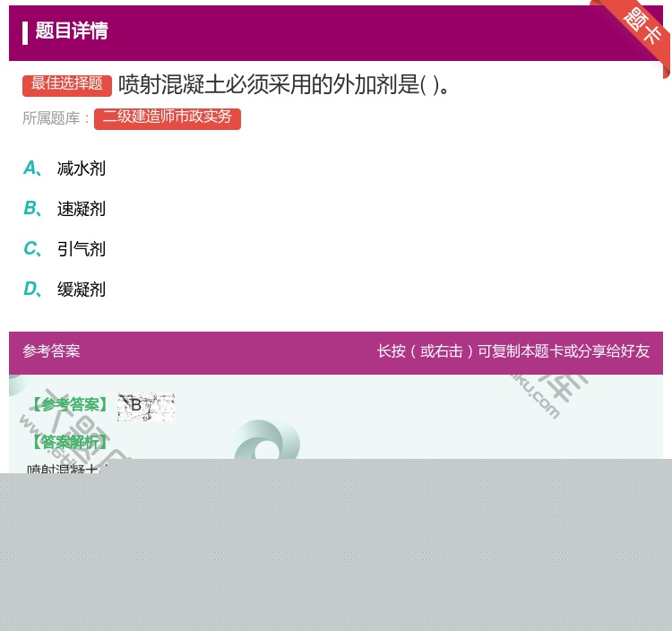Click the 【参考答案】 label

[x=70, y=404]
